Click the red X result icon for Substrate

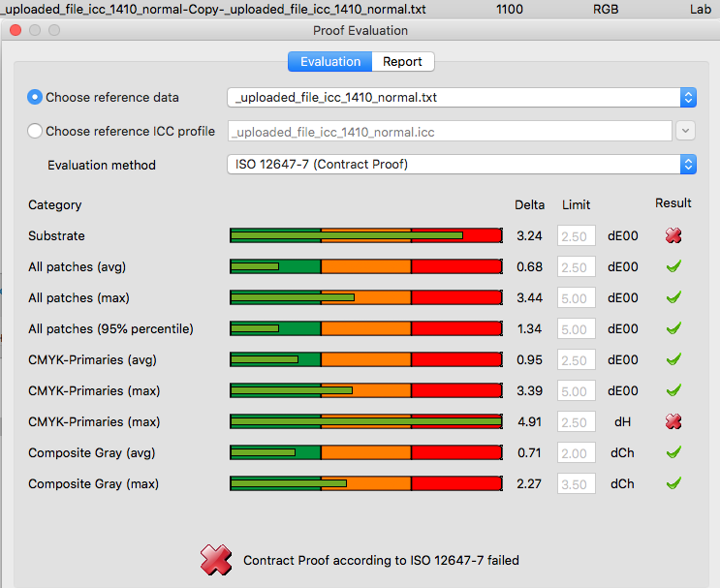point(673,236)
